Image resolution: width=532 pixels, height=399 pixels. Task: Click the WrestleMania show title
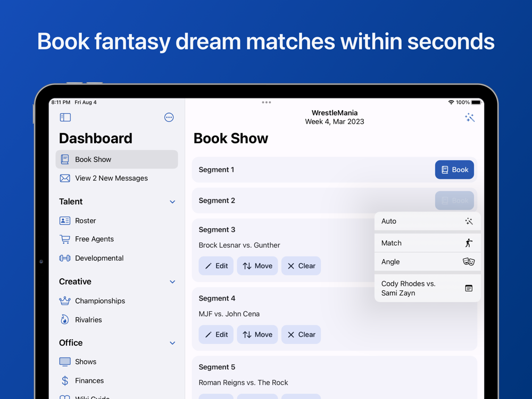pyautogui.click(x=335, y=113)
